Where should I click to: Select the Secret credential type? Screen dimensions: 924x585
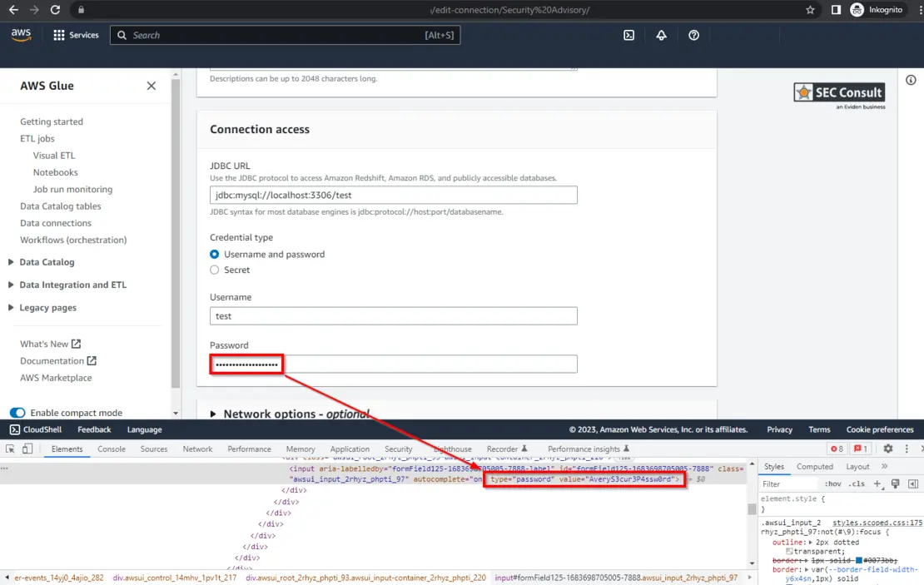click(x=215, y=270)
